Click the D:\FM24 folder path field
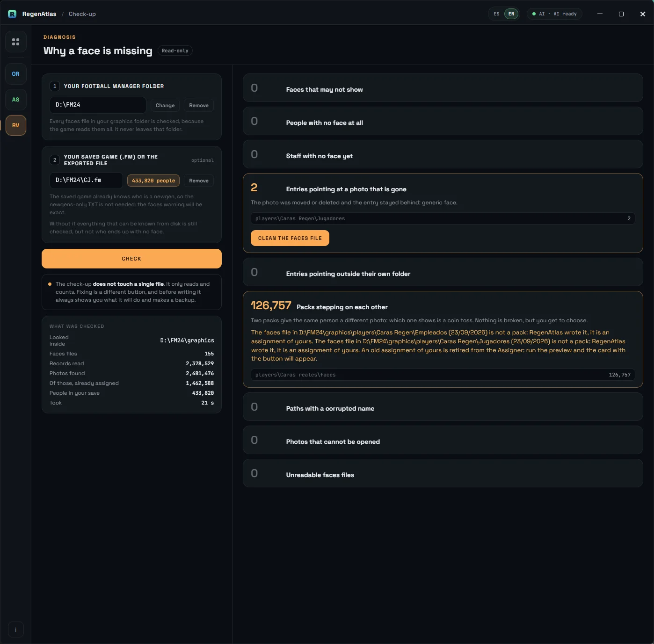This screenshot has width=654, height=644. (x=98, y=105)
